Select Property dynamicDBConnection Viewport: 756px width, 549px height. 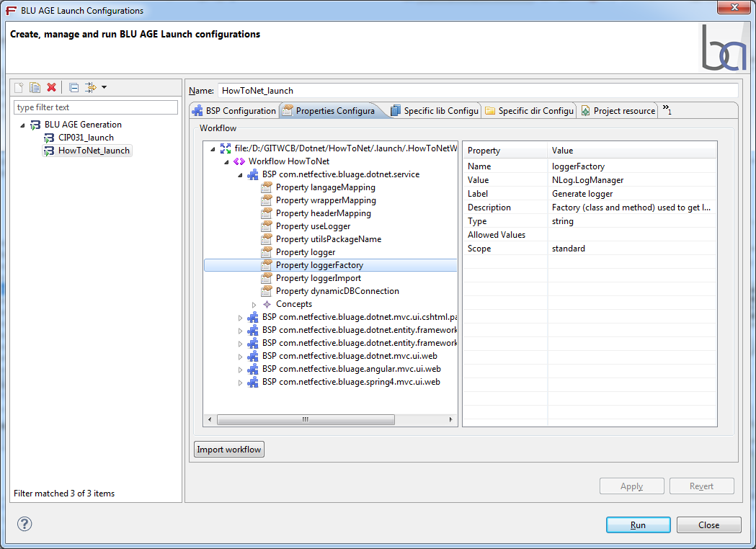coord(337,291)
